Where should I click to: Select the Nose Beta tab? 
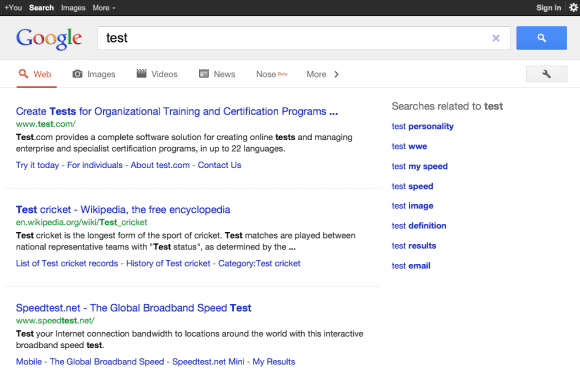click(x=272, y=74)
